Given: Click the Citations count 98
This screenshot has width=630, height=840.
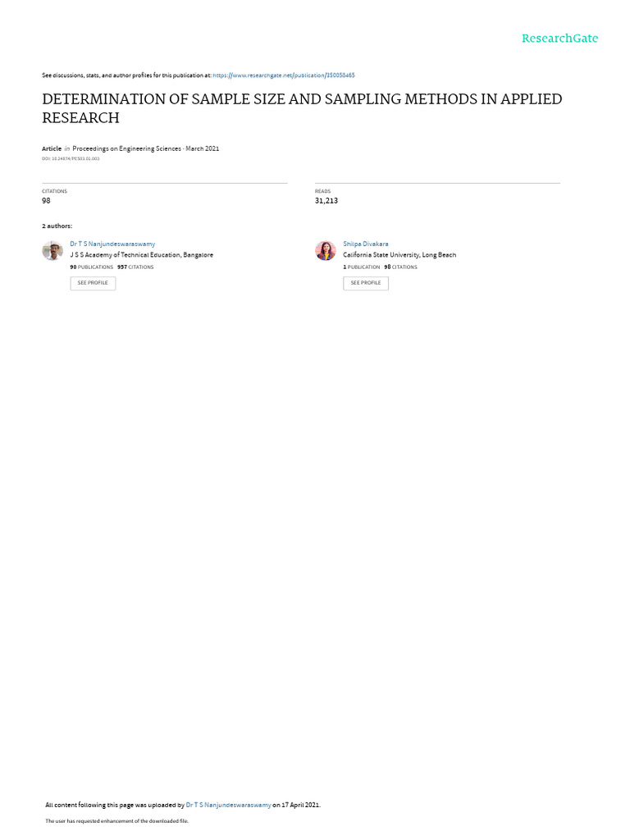Looking at the screenshot, I should pos(46,200).
